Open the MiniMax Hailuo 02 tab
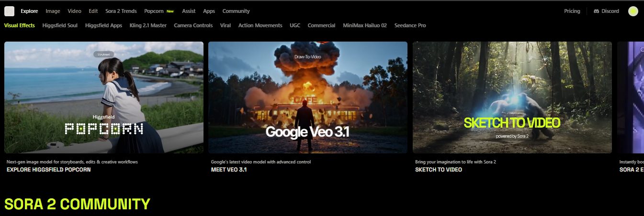The height and width of the screenshot is (216, 644). [x=364, y=25]
